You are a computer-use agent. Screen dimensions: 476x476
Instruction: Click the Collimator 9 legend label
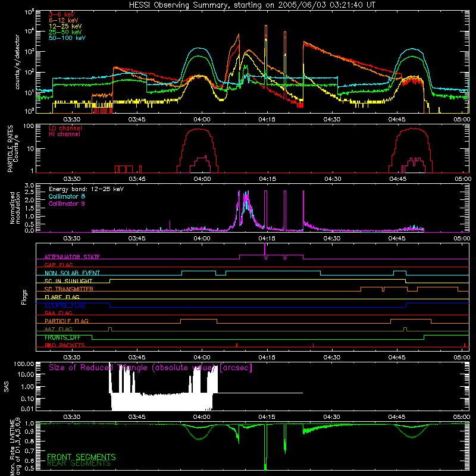[67, 203]
